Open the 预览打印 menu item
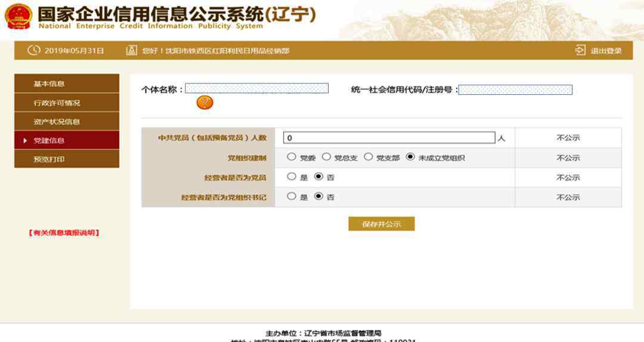The image size is (644, 342). tap(67, 159)
